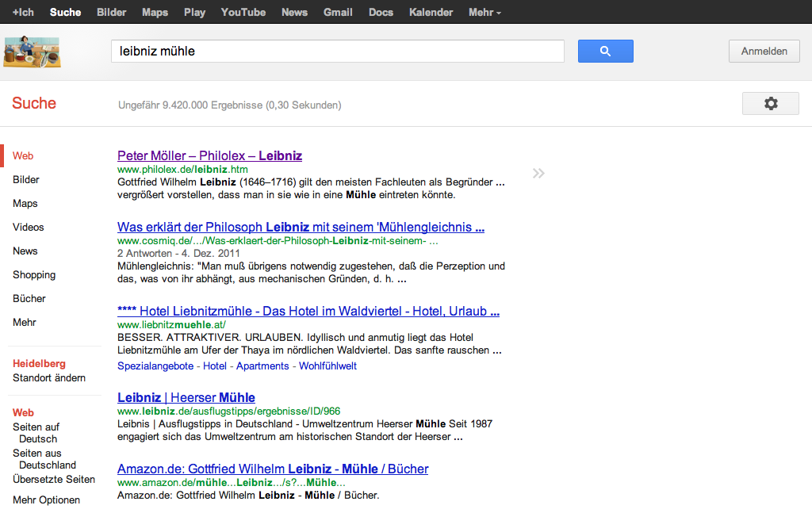
Task: Filter by Seiten aus Deutschland
Action: [44, 459]
